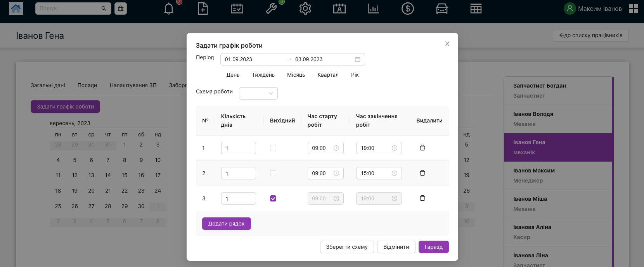Image resolution: width=644 pixels, height=267 pixels.
Task: Open the settings gear icon
Action: 305,9
